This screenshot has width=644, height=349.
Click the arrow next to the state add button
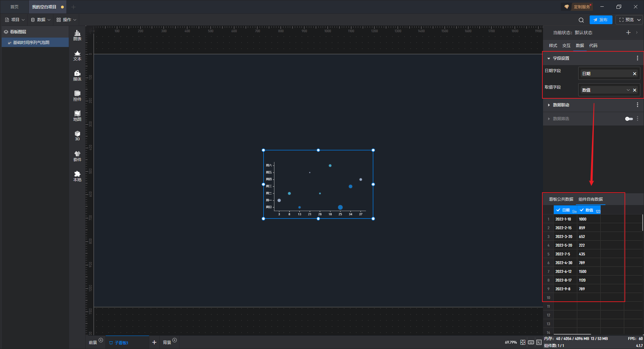[x=637, y=33]
